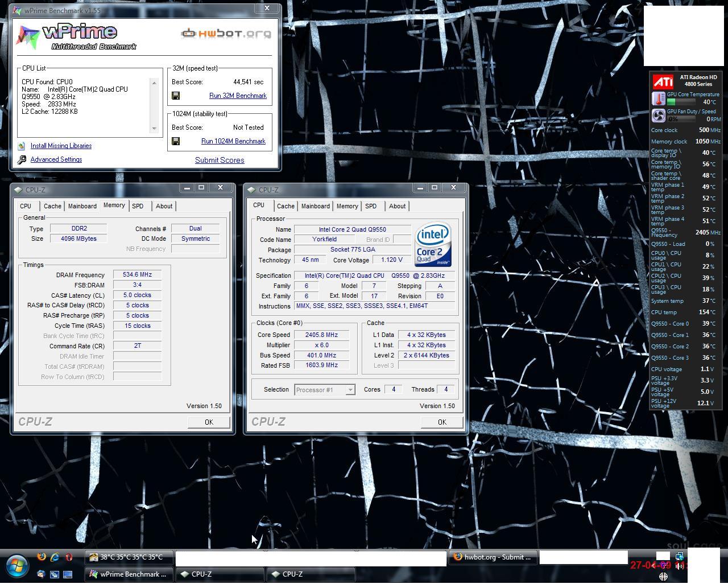Click the floppy disk icon beside Run 32M Benchmark

(x=176, y=96)
